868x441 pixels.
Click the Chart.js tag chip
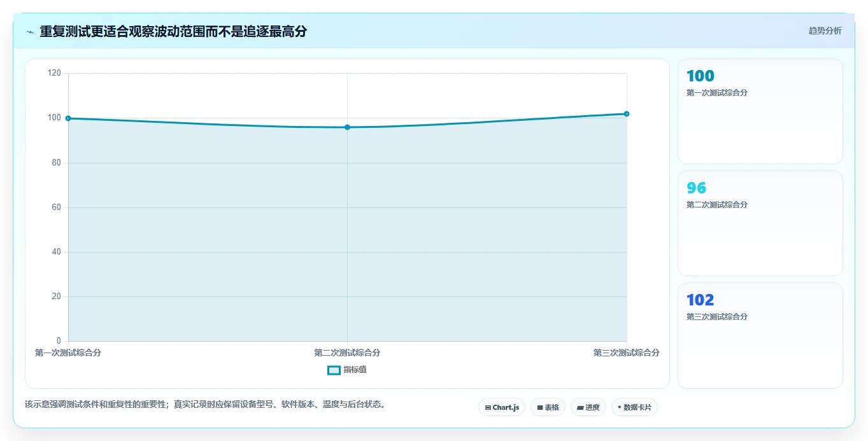click(502, 407)
